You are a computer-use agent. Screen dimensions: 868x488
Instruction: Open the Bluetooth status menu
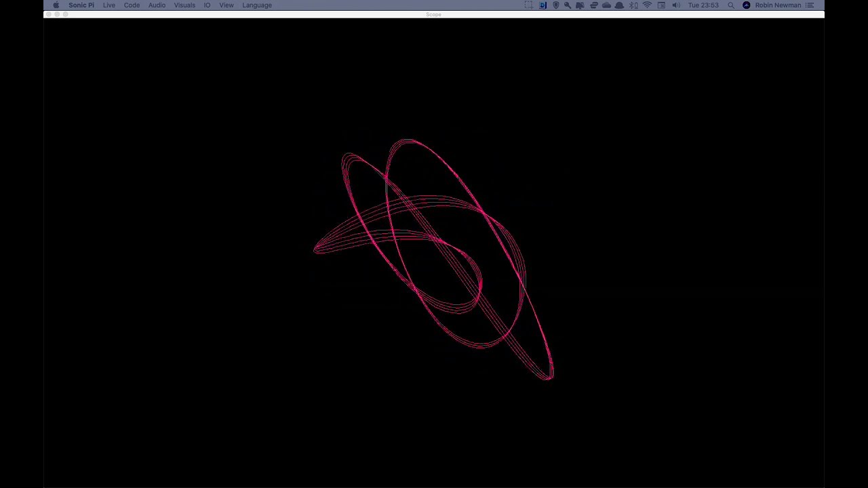click(x=633, y=5)
